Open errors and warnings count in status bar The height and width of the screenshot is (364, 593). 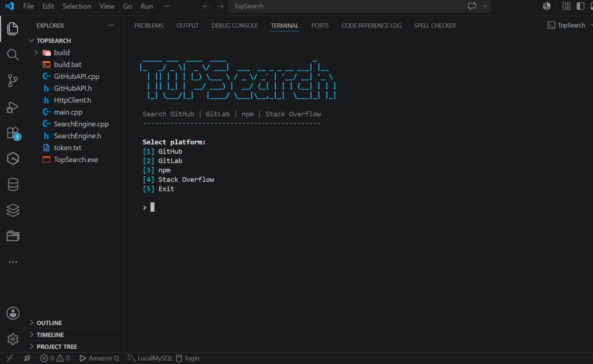tap(55, 358)
